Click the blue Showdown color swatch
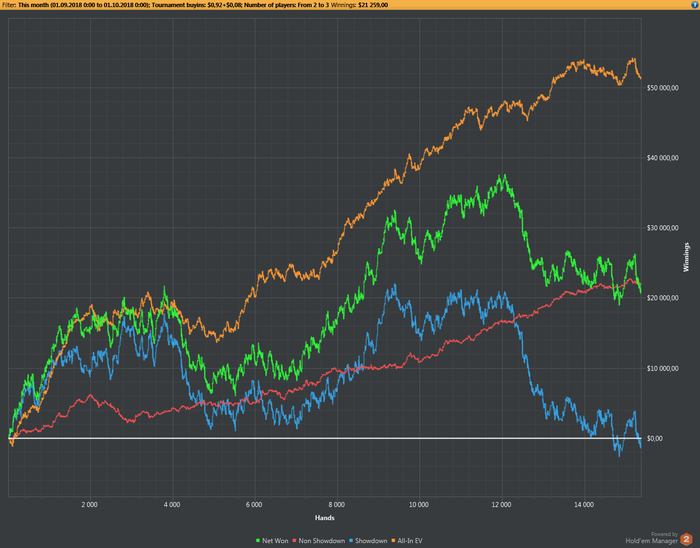The width and height of the screenshot is (700, 548). point(351,541)
